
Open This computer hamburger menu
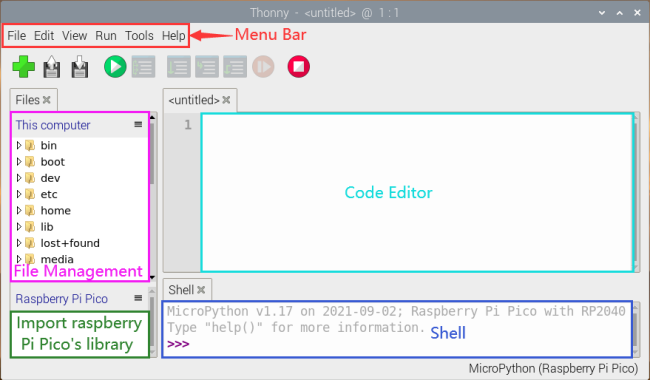point(138,124)
